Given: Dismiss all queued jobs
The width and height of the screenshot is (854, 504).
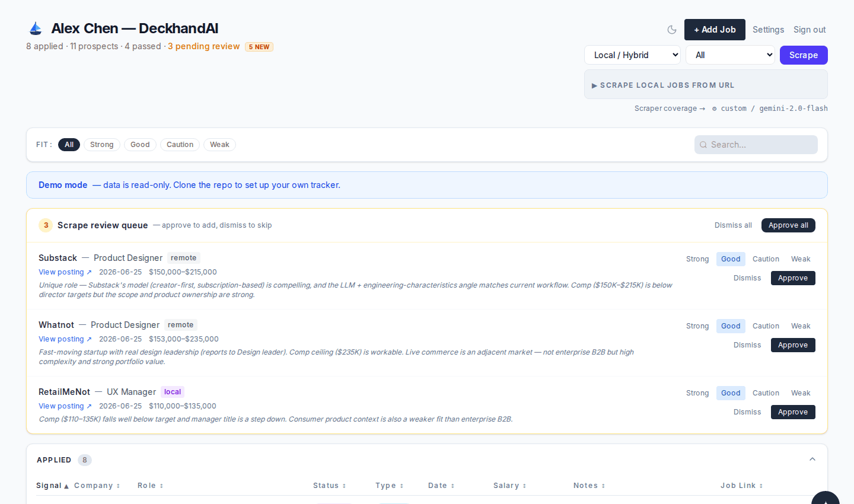Looking at the screenshot, I should click(733, 225).
